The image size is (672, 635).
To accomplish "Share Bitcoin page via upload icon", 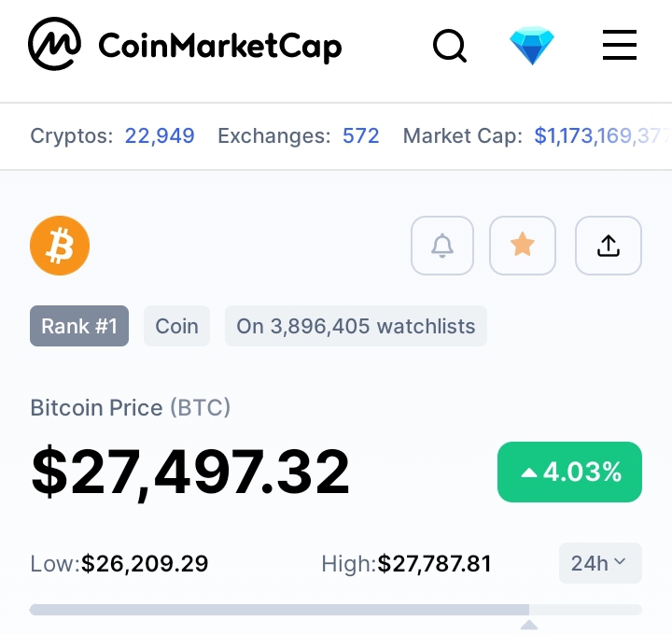I will (609, 246).
